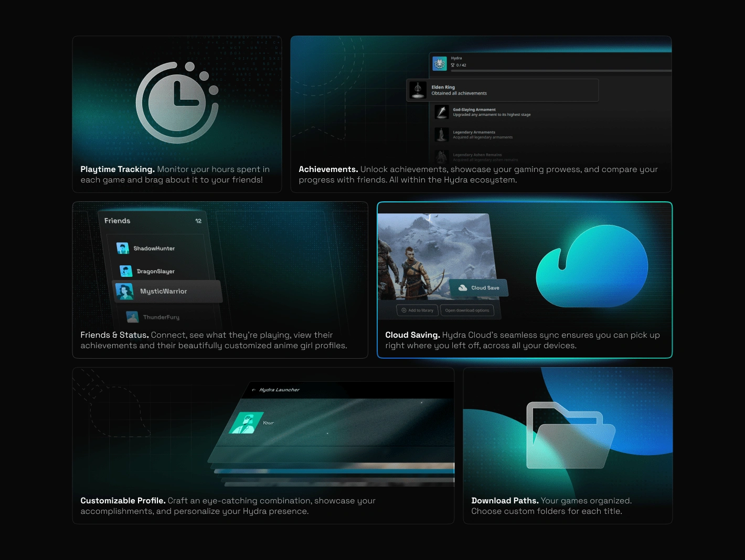
Task: Click the Customizable Profile heading
Action: coord(123,501)
